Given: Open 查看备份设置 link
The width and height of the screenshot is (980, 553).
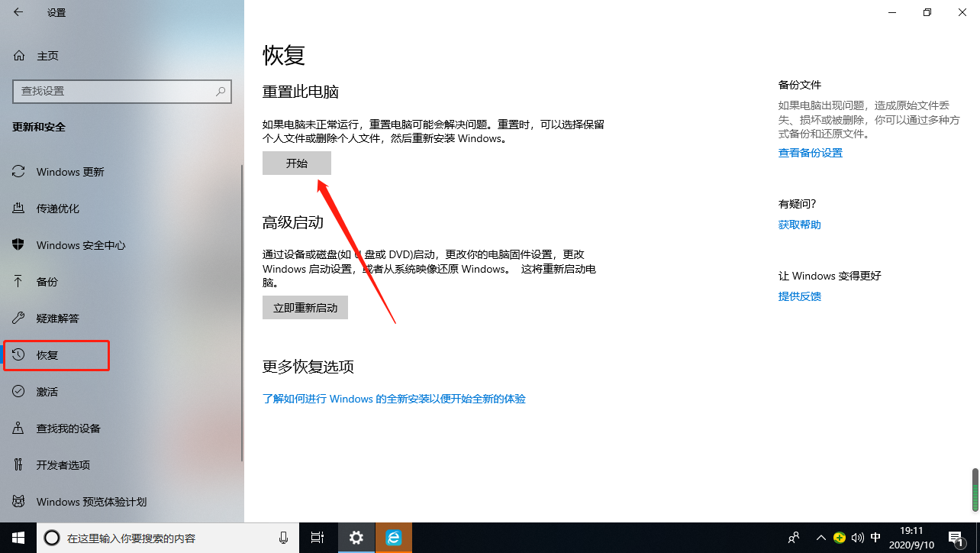Looking at the screenshot, I should (811, 152).
